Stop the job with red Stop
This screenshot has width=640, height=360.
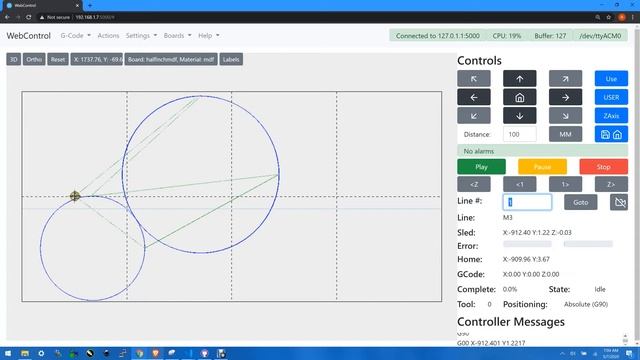pos(603,167)
